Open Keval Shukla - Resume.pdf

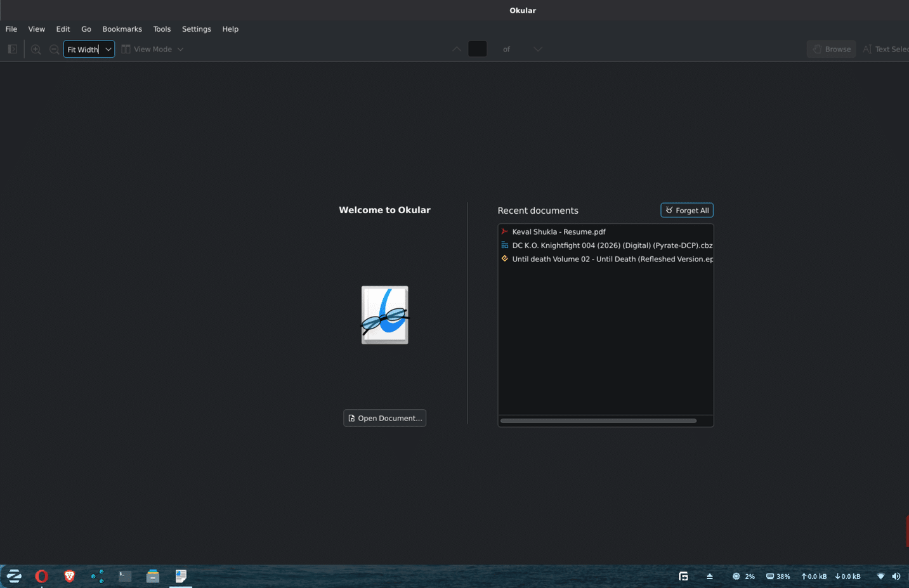[606, 232]
